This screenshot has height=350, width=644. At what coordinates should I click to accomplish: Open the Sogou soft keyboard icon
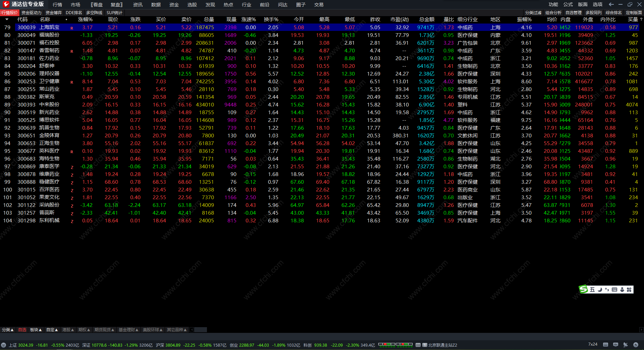614,290
